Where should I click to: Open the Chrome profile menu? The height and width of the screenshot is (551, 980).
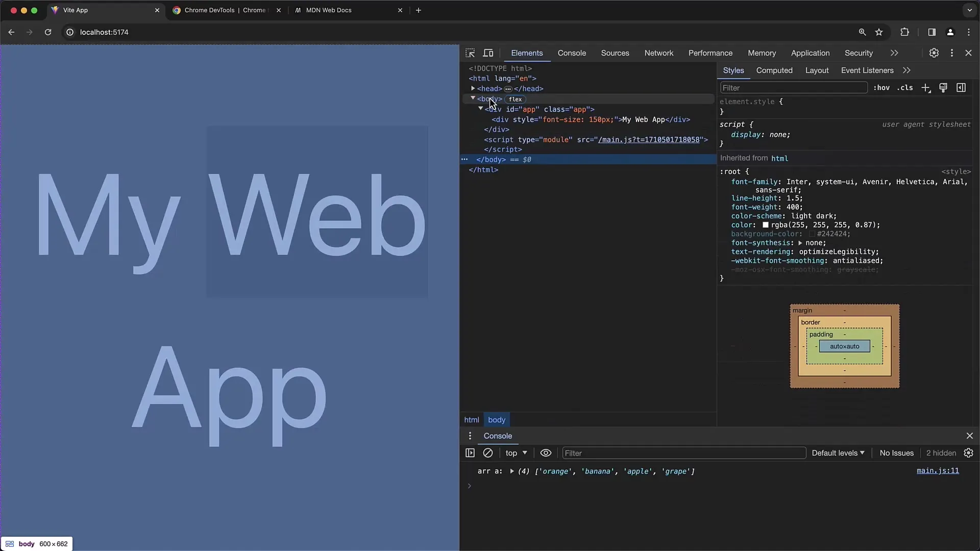(950, 32)
